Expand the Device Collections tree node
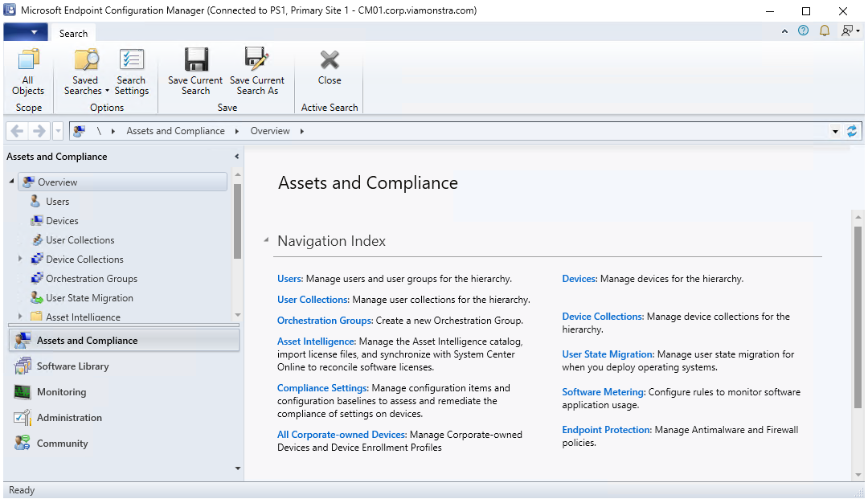868x499 pixels. click(x=20, y=260)
